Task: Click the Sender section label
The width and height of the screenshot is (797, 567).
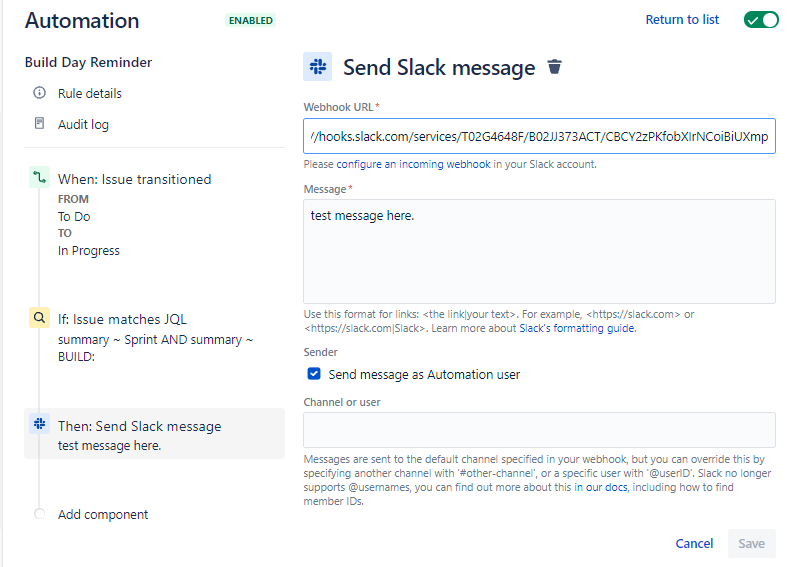Action: coord(320,352)
